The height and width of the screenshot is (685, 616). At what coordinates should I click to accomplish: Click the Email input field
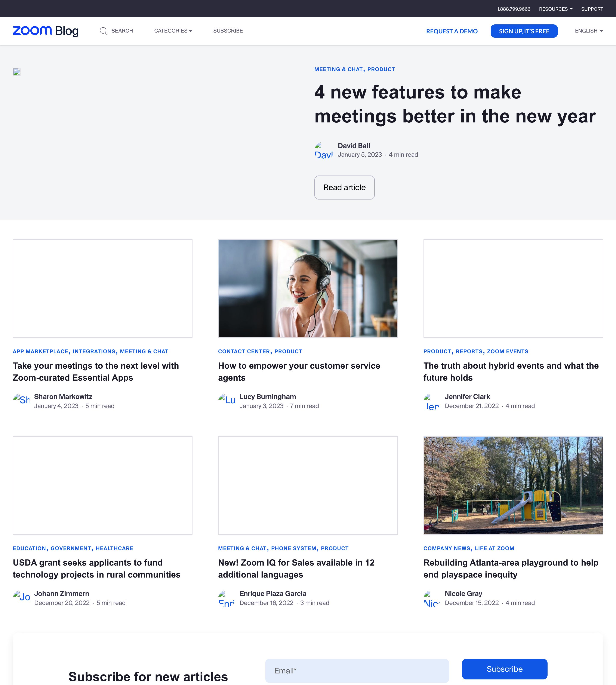[x=357, y=671]
